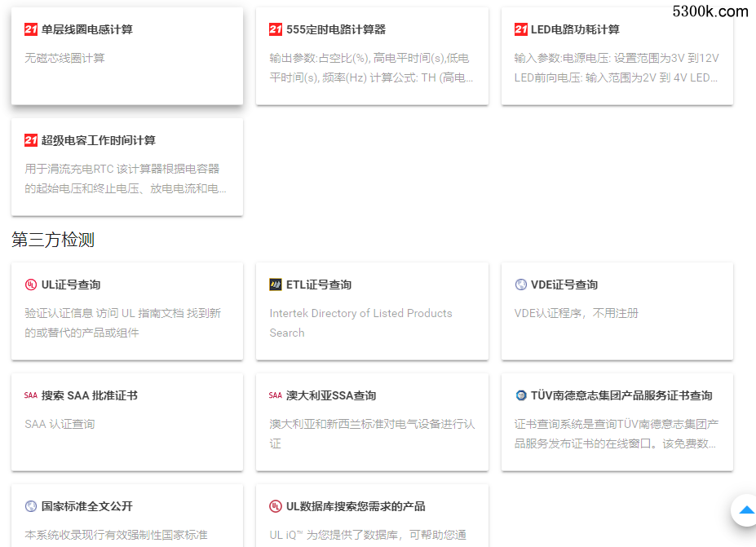This screenshot has width=756, height=547.
Task: Click the TÜV logo icon beside TÜV南德意志集团
Action: (520, 395)
